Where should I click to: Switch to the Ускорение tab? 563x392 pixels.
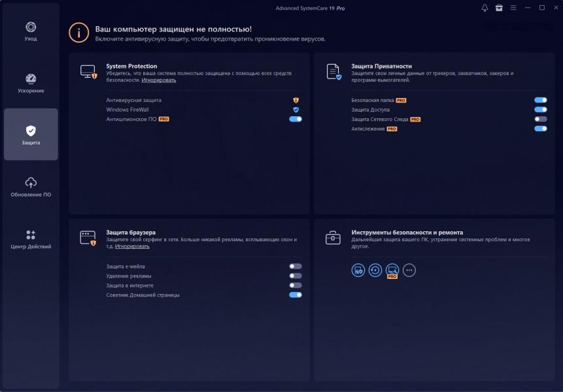(31, 83)
